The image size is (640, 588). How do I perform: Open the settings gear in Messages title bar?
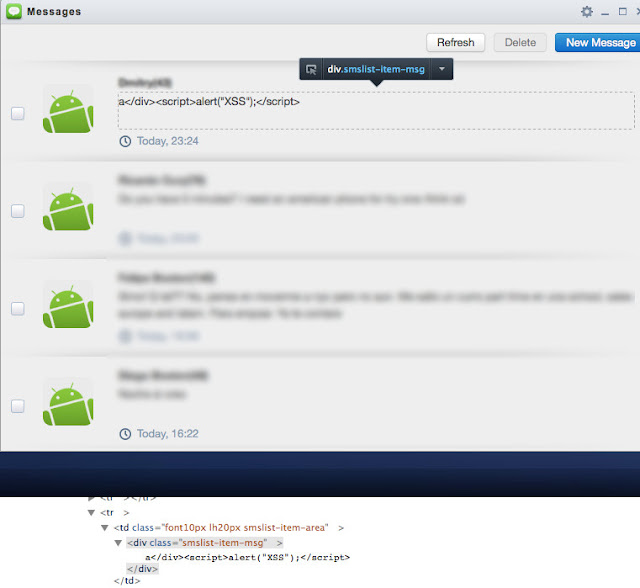(x=587, y=11)
